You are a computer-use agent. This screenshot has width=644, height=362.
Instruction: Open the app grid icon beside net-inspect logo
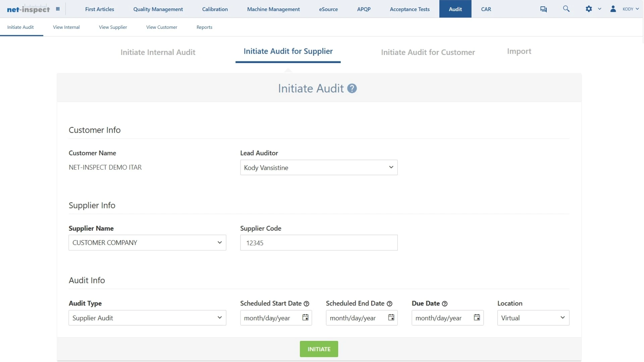[x=58, y=9]
